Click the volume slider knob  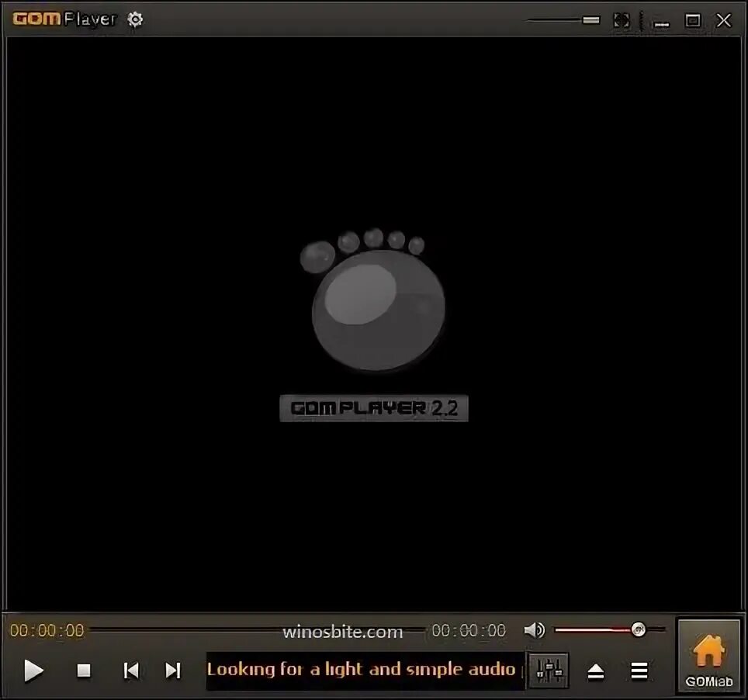point(639,630)
